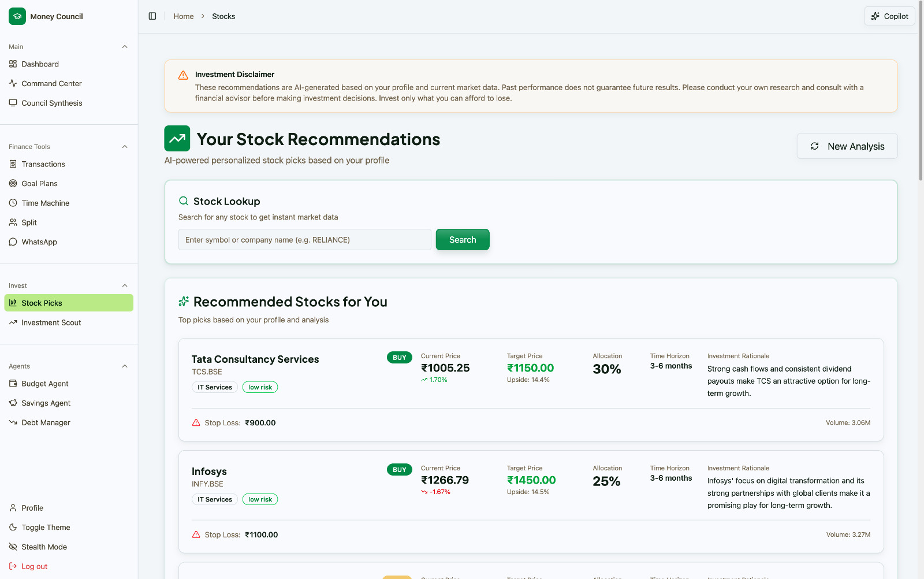Go to Home breadcrumb
The width and height of the screenshot is (924, 579).
coord(184,16)
